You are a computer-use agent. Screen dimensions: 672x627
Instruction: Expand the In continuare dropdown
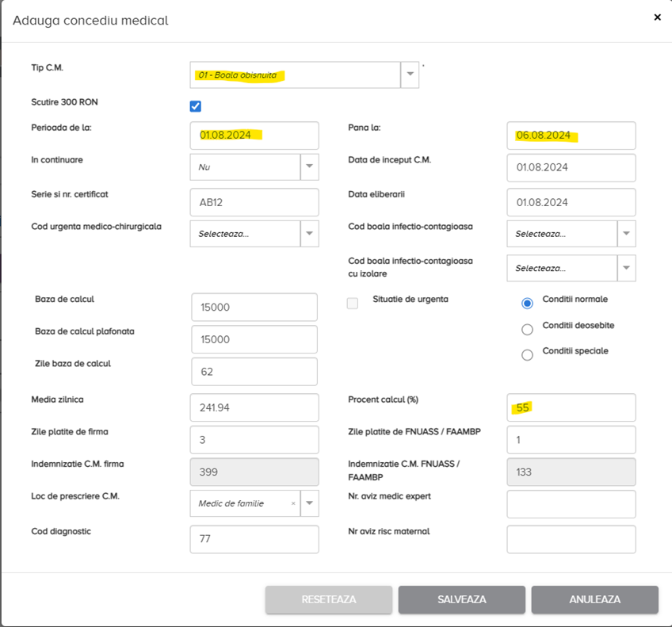309,167
